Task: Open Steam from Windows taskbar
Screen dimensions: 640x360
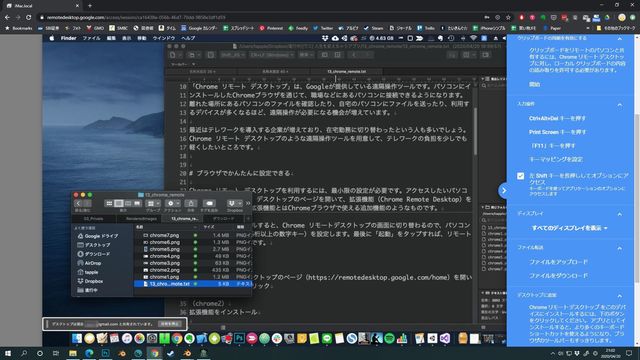Action: 171,353
